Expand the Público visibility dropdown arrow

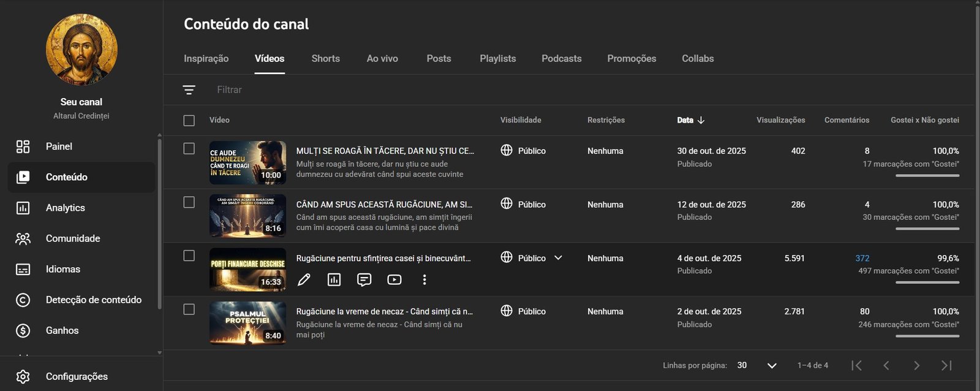coord(558,258)
